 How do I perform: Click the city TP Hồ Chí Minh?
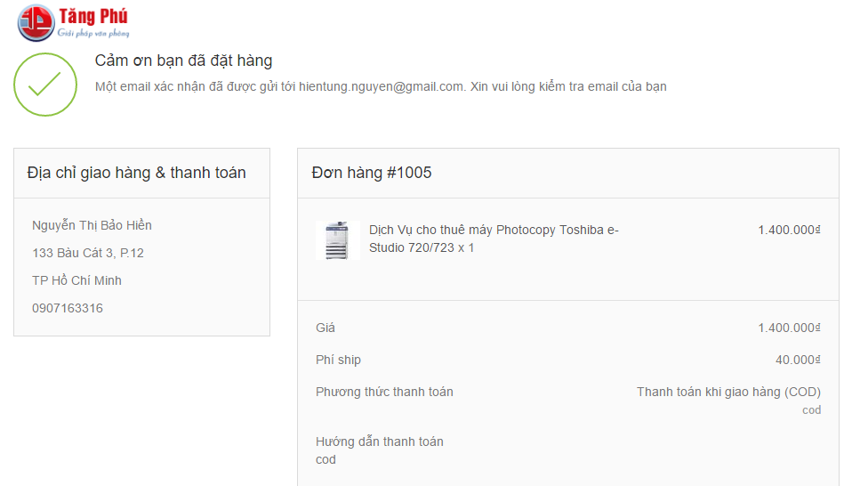[76, 280]
